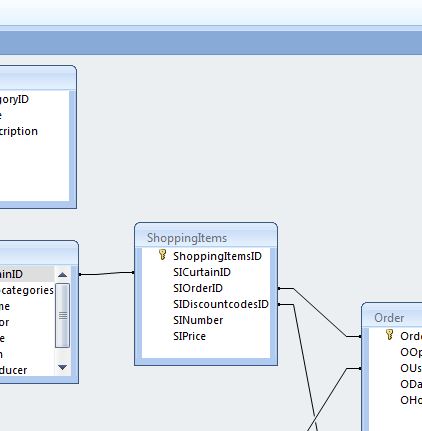Click the Order table primary key icon
Viewport: 422px width, 431px height.
click(389, 335)
